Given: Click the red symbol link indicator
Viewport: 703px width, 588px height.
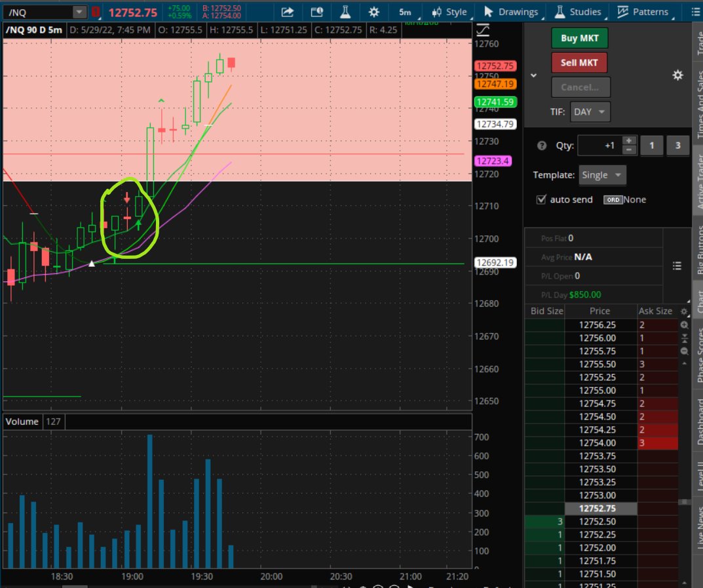Looking at the screenshot, I should tap(96, 12).
